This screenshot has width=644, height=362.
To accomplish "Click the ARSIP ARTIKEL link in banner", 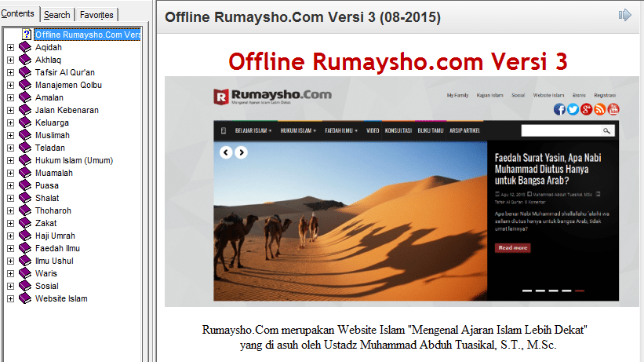I will pos(464,130).
